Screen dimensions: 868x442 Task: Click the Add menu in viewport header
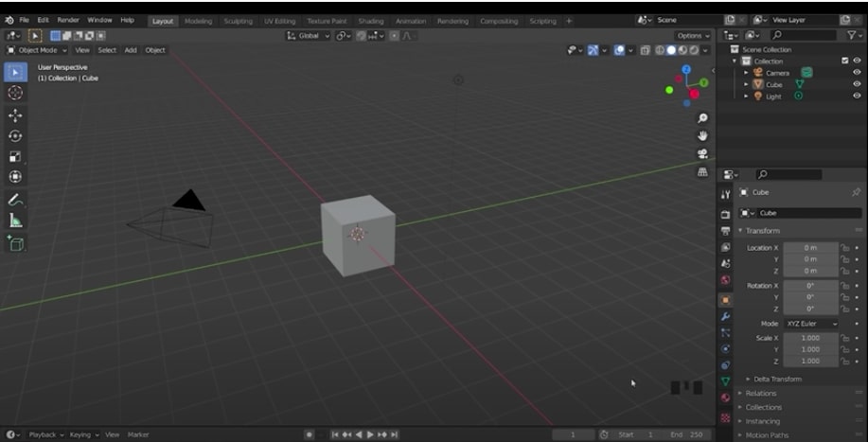(131, 50)
